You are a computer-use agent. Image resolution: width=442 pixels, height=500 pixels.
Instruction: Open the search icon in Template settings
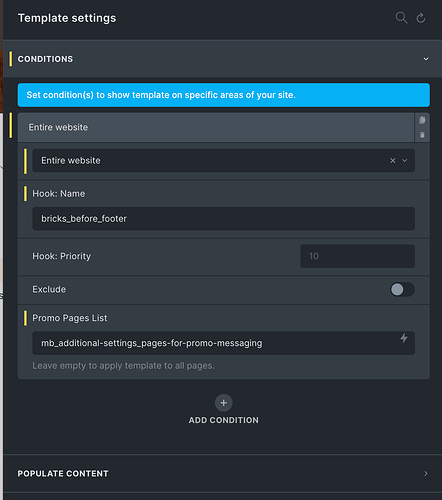[x=401, y=18]
